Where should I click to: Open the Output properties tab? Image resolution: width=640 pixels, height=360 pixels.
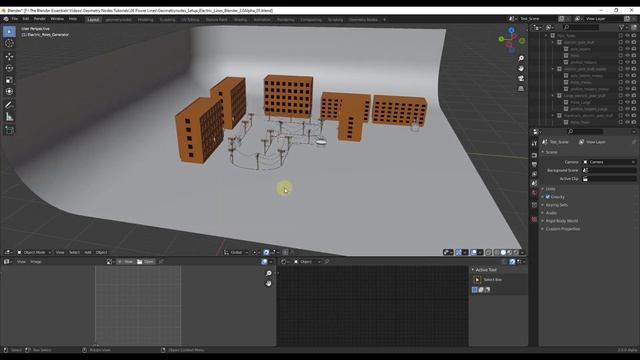pos(534,164)
